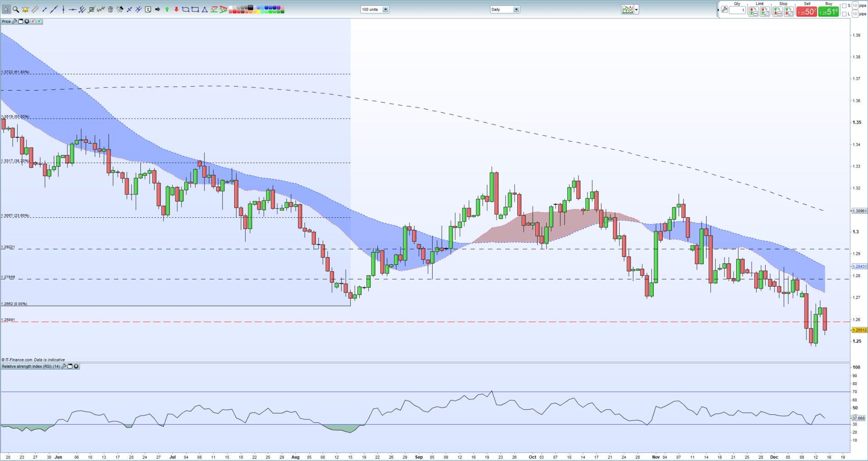
Task: Click the Relative strength index panel title
Action: pyautogui.click(x=31, y=366)
